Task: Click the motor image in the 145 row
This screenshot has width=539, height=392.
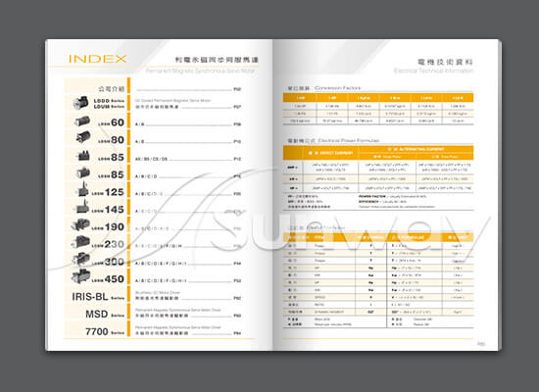Action: pyautogui.click(x=81, y=207)
